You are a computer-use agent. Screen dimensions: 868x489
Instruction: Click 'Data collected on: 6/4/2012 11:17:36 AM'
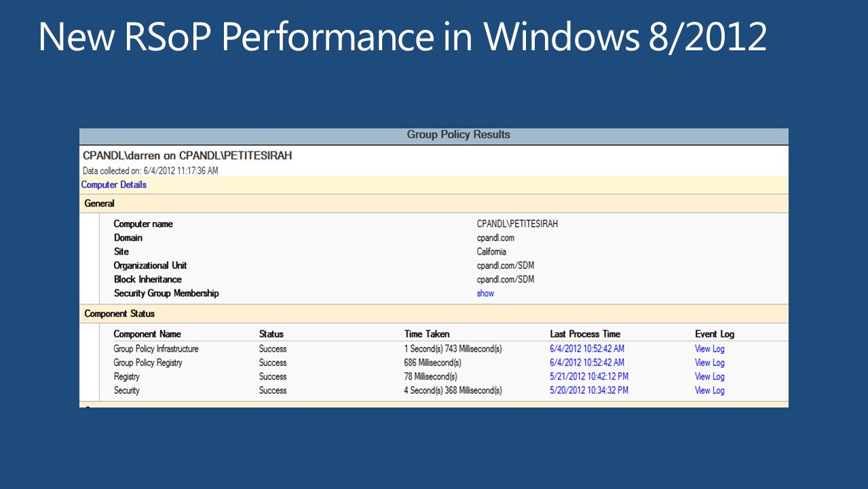click(x=151, y=171)
